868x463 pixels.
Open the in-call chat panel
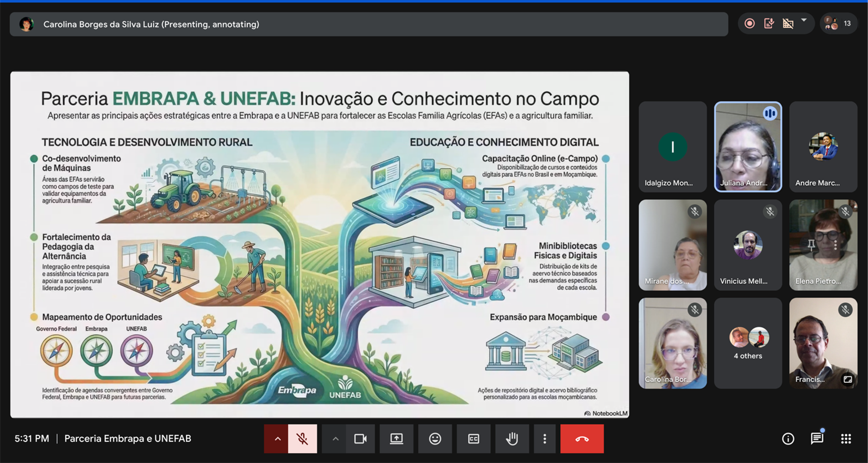click(816, 438)
